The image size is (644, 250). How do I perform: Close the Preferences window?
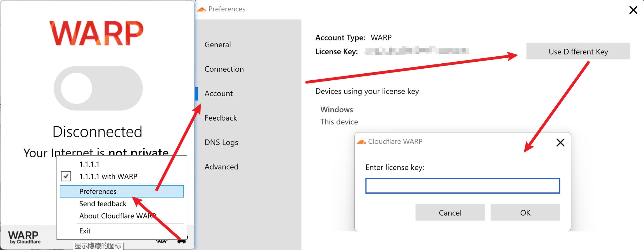pos(633,10)
